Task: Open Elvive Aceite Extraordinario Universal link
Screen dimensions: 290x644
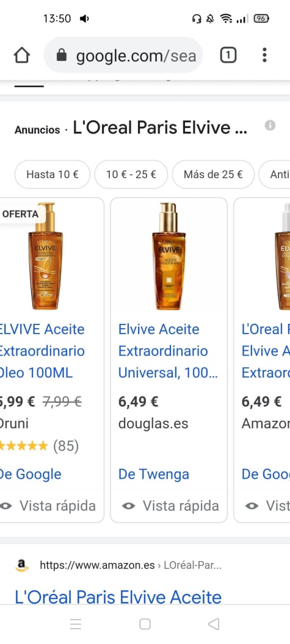Action: [169, 351]
